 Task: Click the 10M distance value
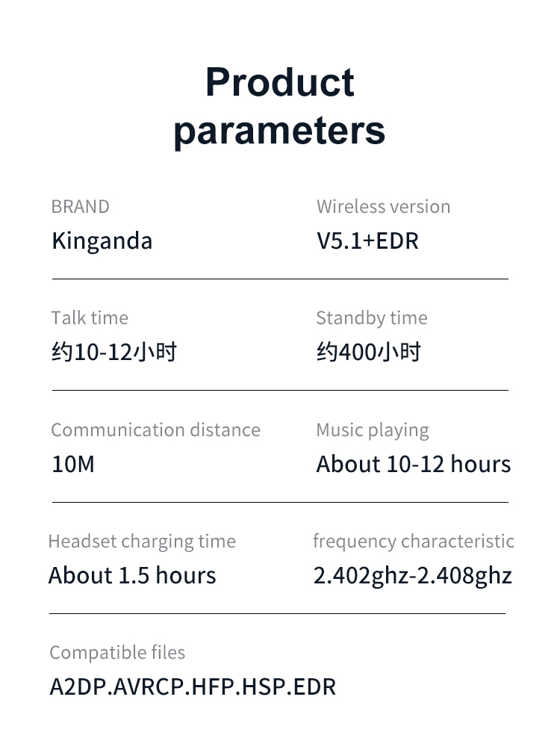point(73,464)
